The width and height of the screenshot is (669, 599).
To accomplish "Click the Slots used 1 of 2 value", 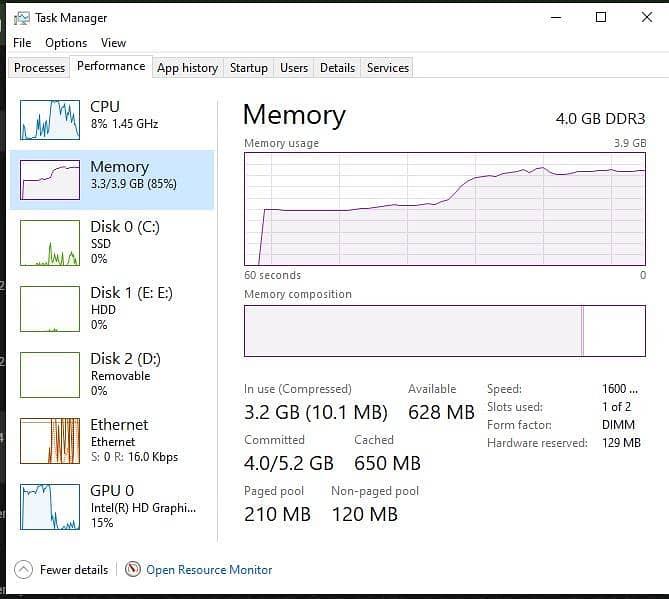I will 616,407.
